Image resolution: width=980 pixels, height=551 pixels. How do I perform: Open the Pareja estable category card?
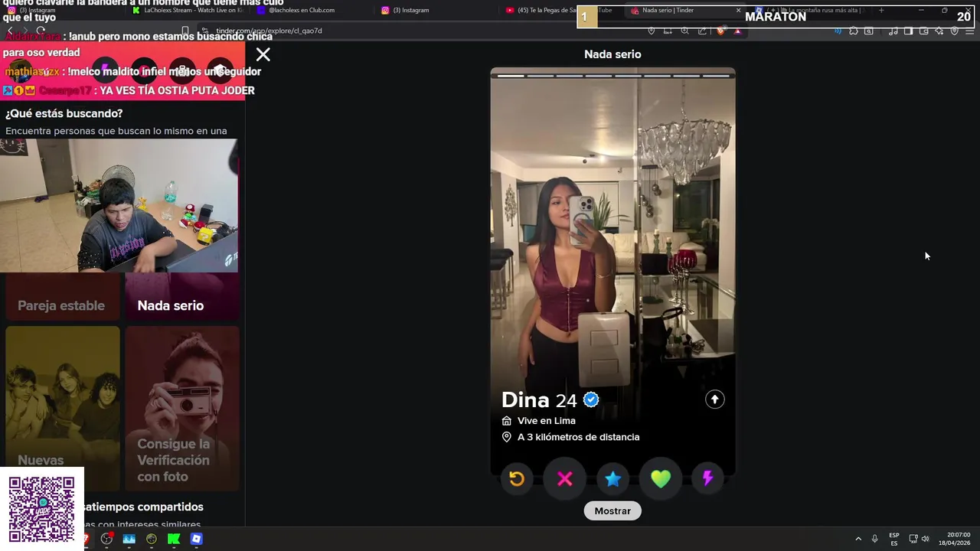pos(63,297)
